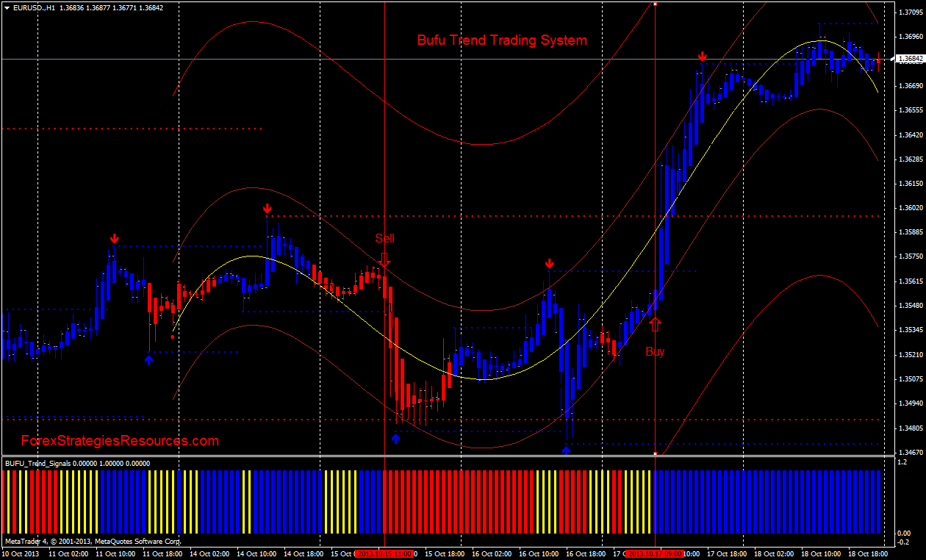Image resolution: width=926 pixels, height=560 pixels.
Task: Click the current price tag 1.36842
Action: [911, 59]
